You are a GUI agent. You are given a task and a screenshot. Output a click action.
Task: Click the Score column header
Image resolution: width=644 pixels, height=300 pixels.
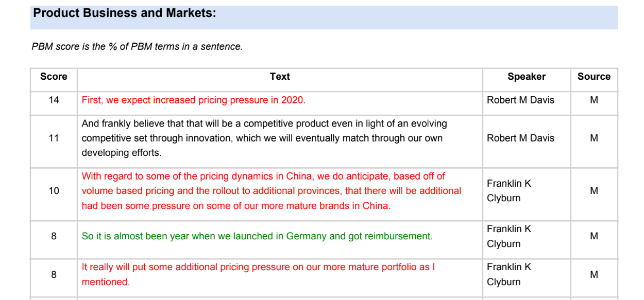tap(54, 77)
